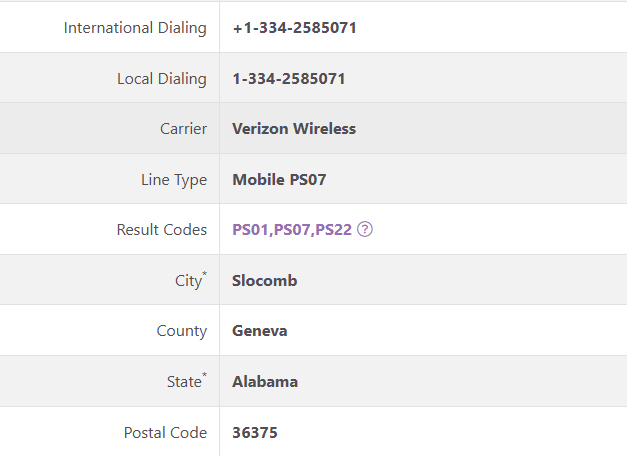Click the Postal Code label
This screenshot has height=456, width=627.
(165, 432)
